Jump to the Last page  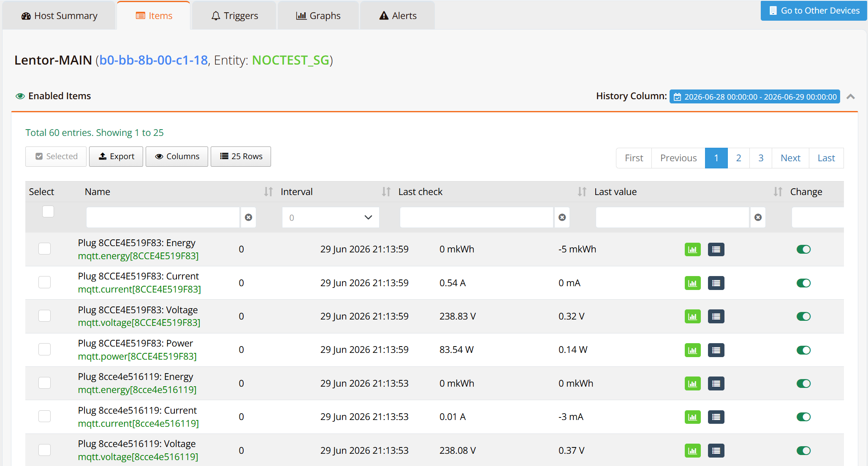pyautogui.click(x=826, y=158)
